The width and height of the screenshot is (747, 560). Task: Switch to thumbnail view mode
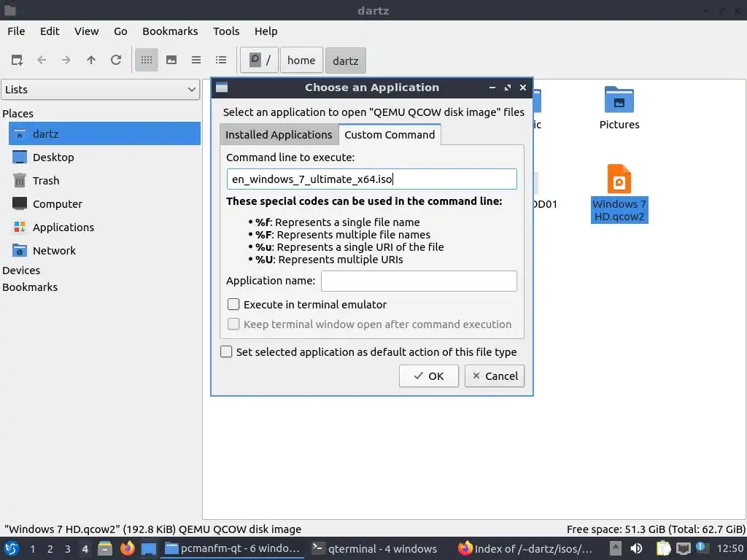point(171,60)
